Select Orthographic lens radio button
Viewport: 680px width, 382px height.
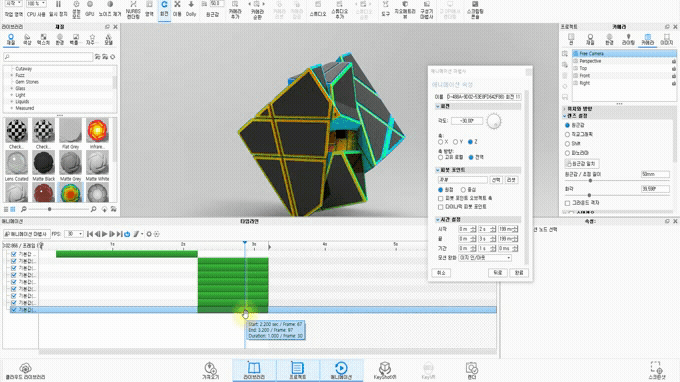click(x=567, y=134)
